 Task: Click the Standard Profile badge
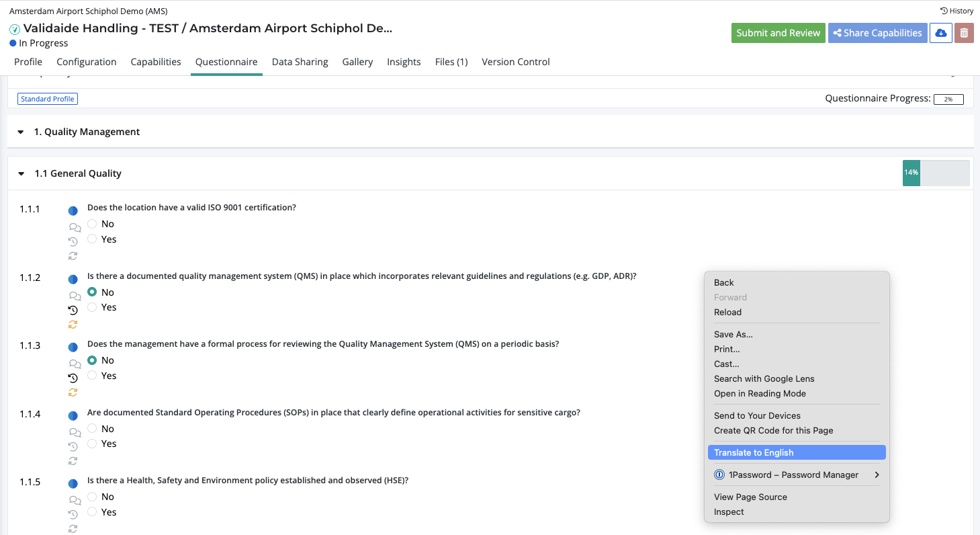tap(48, 99)
